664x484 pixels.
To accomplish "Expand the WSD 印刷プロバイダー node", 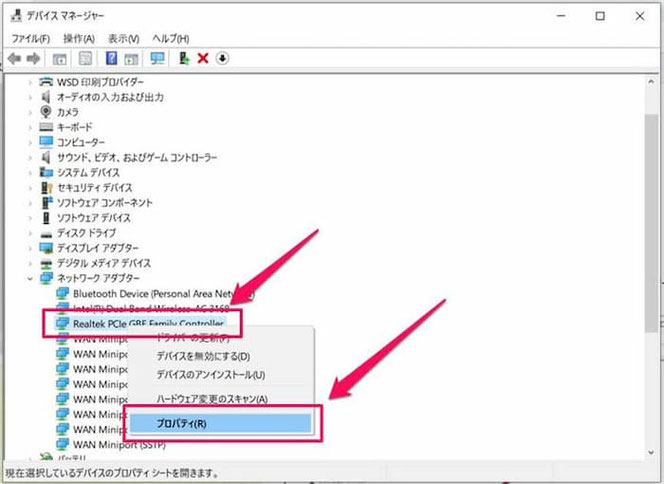I will click(30, 82).
